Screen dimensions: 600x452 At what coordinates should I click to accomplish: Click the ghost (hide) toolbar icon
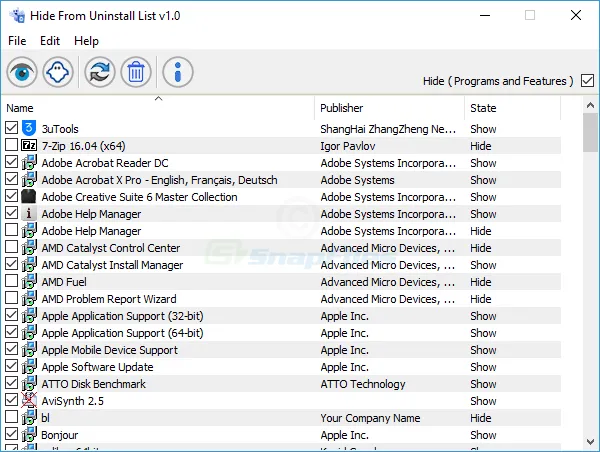[58, 72]
